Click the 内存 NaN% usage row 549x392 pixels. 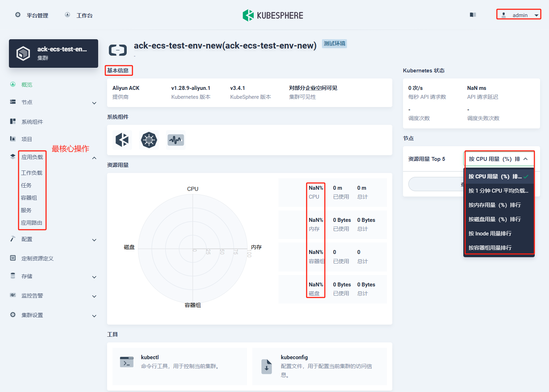[x=333, y=224]
